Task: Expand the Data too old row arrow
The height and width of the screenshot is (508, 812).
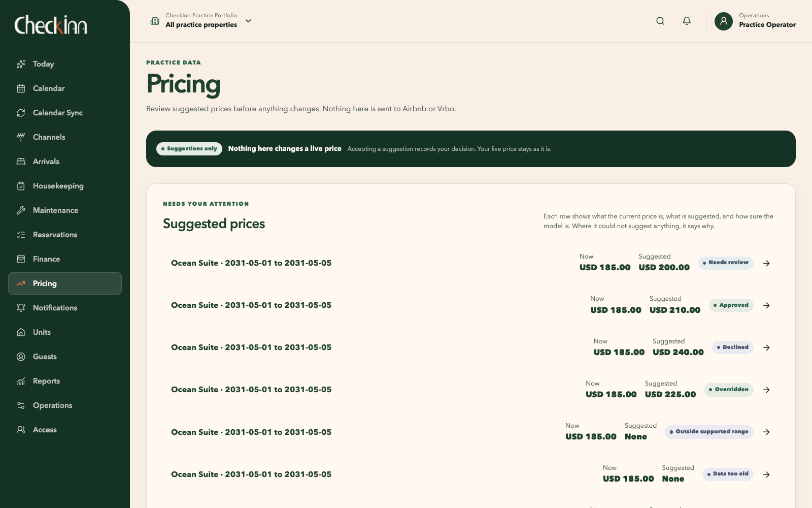Action: tap(767, 474)
